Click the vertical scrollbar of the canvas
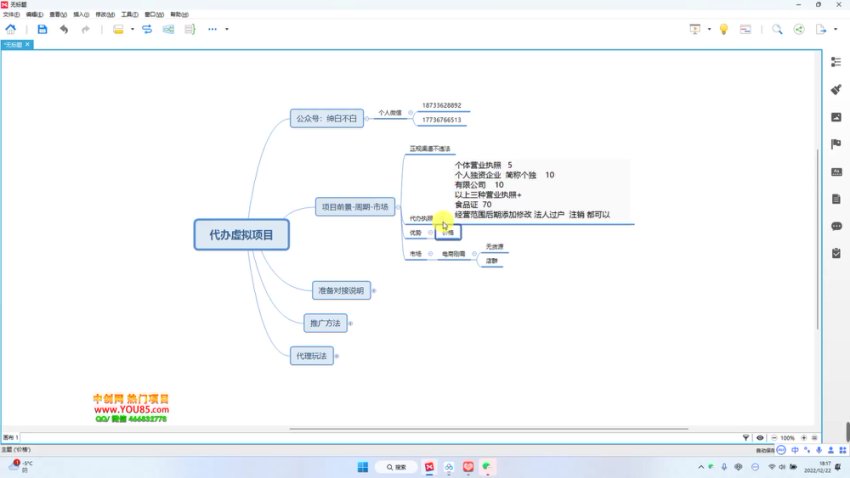 click(x=818, y=238)
